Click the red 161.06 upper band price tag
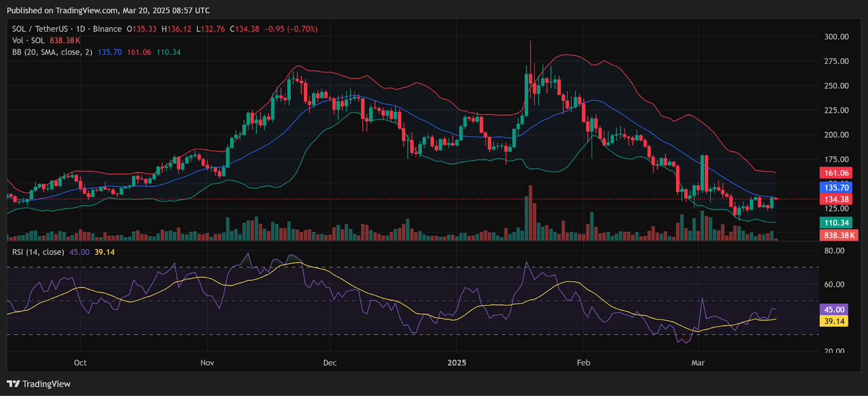868x396 pixels. pos(836,173)
